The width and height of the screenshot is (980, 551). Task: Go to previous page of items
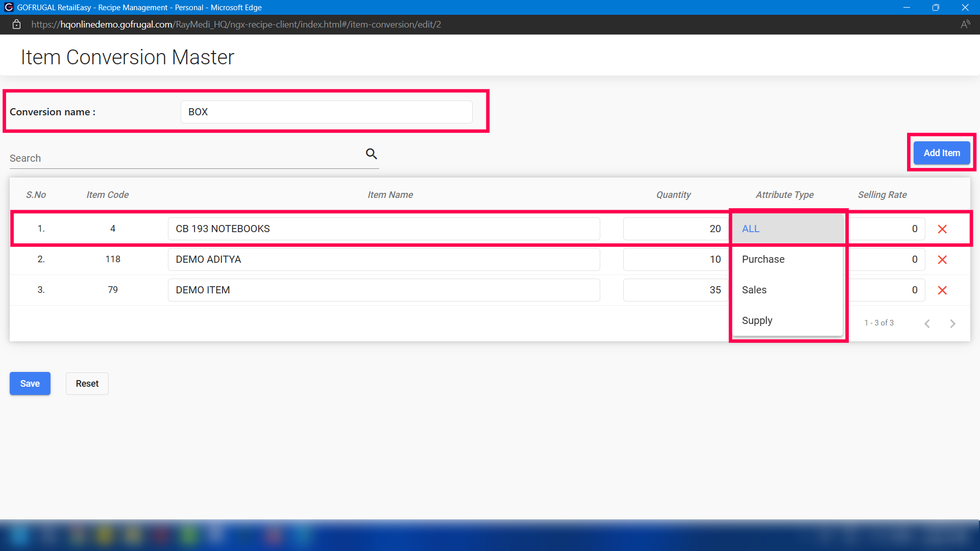pyautogui.click(x=927, y=323)
